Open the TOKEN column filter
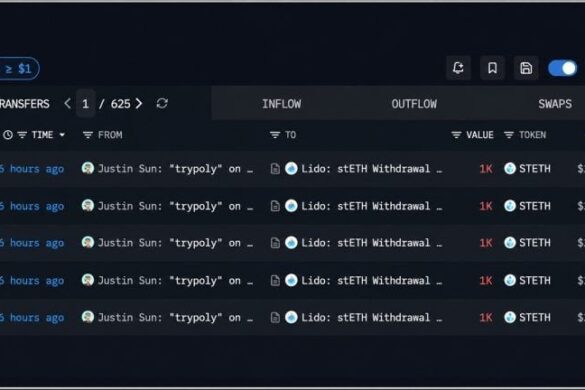Image resolution: width=585 pixels, height=390 pixels. pos(509,135)
